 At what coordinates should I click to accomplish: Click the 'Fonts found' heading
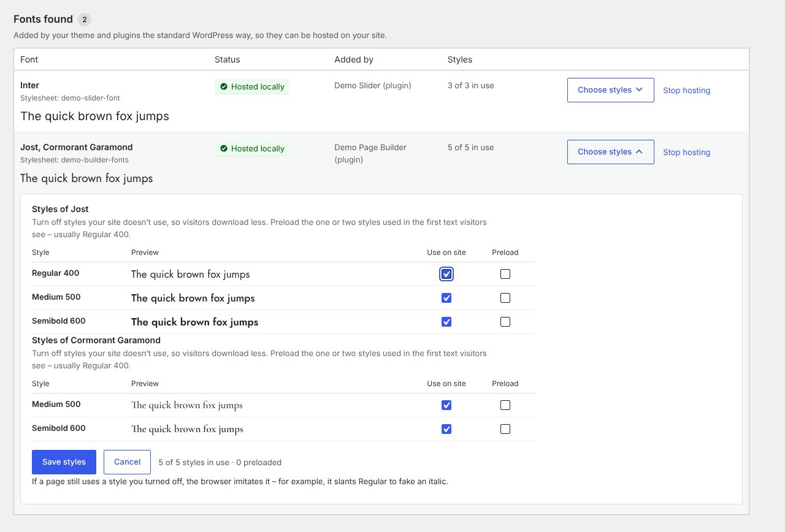pos(43,20)
